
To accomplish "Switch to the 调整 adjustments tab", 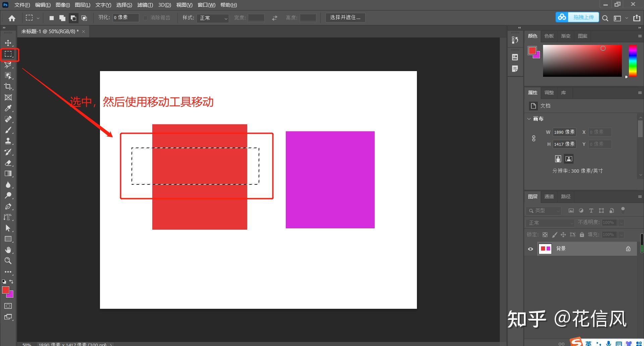I will click(549, 93).
